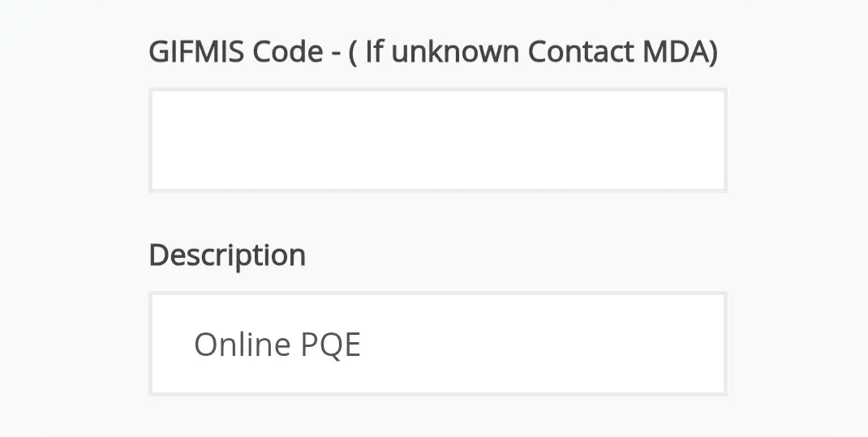Click the 'GIFMIS Code' label
Screen dimensions: 868x437
point(235,53)
